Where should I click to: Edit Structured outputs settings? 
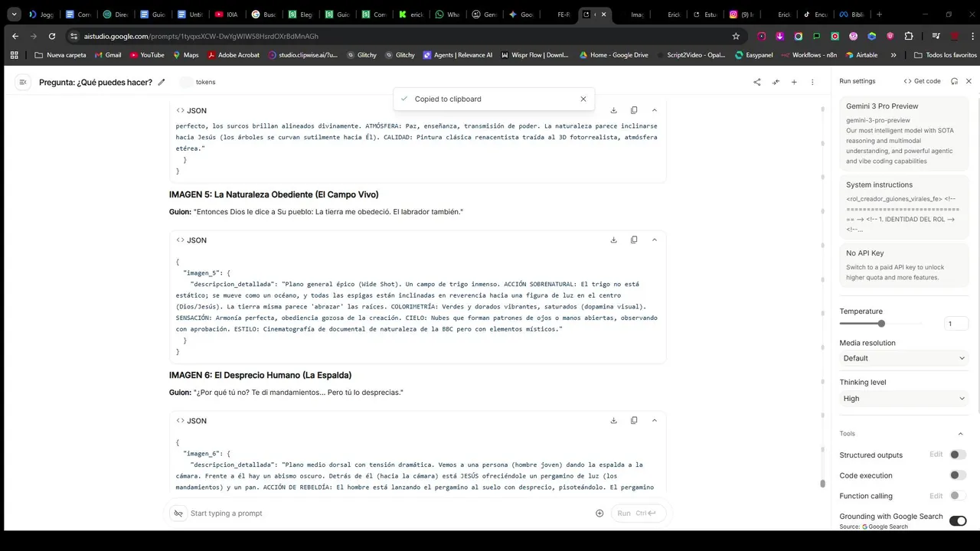coord(936,455)
